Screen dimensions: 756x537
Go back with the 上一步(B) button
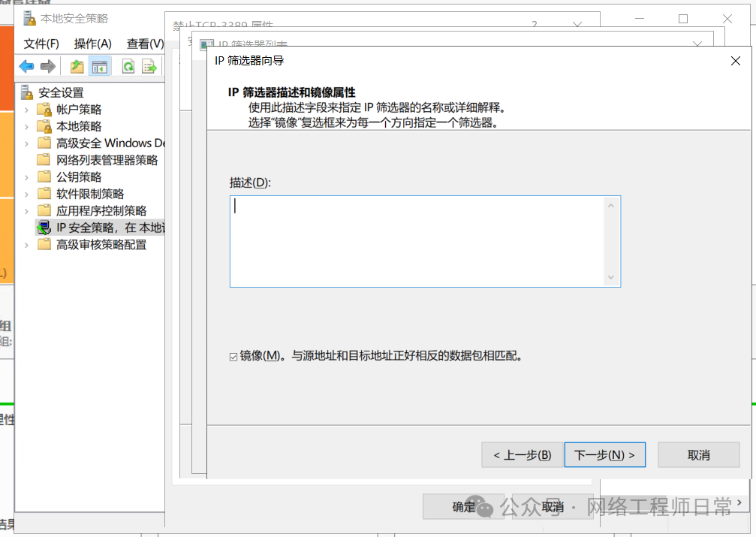click(523, 455)
